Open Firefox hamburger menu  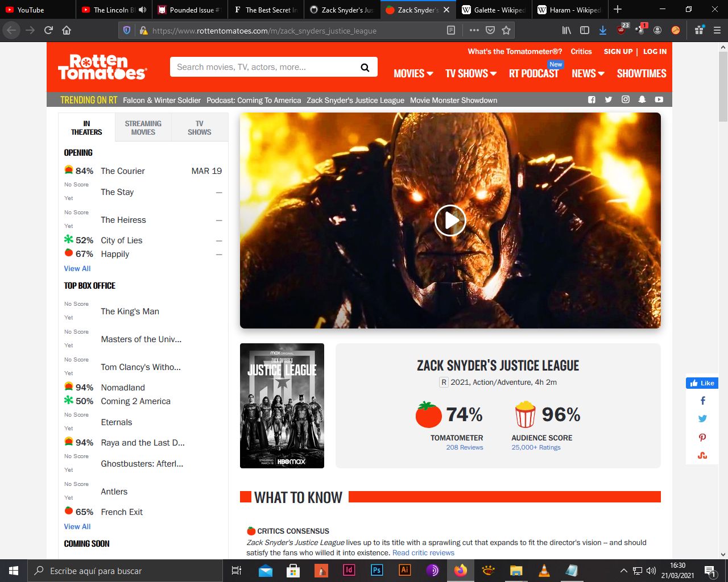pyautogui.click(x=717, y=30)
